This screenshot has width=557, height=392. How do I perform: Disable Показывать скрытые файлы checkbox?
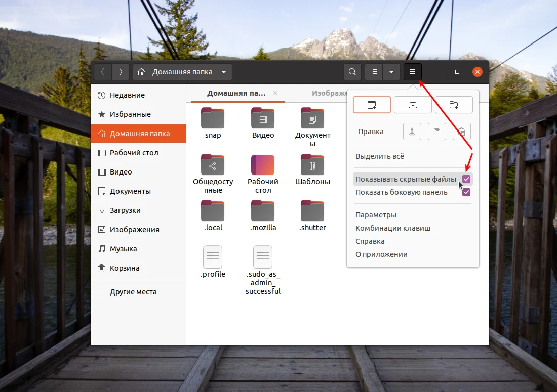[466, 179]
